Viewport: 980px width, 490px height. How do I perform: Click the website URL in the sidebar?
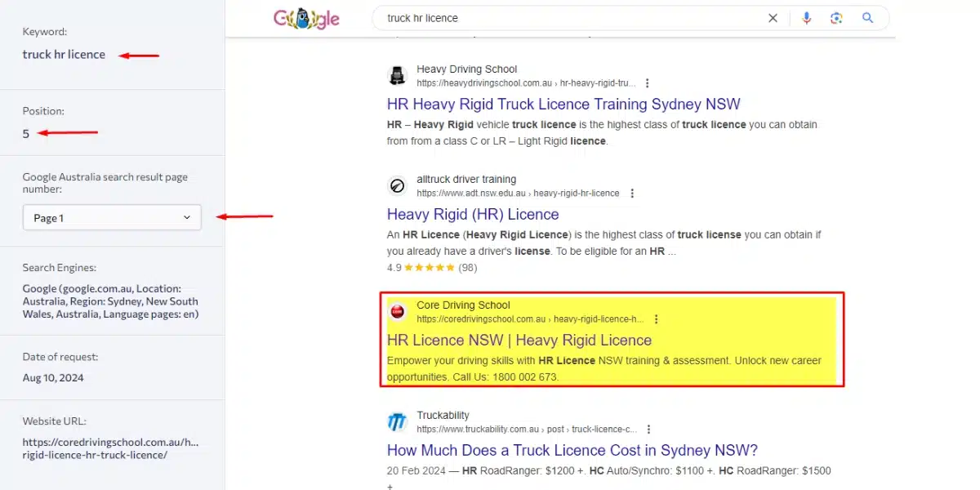(110, 448)
